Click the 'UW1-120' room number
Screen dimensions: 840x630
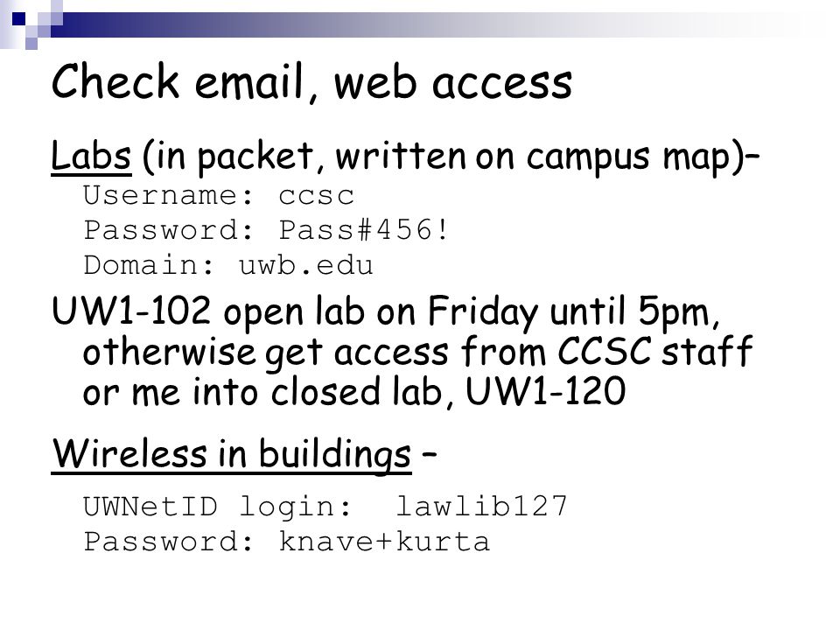545,391
